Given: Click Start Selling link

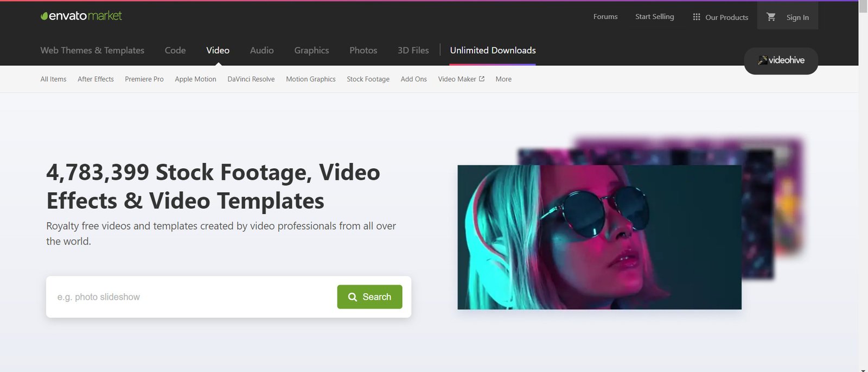Looking at the screenshot, I should tap(655, 17).
